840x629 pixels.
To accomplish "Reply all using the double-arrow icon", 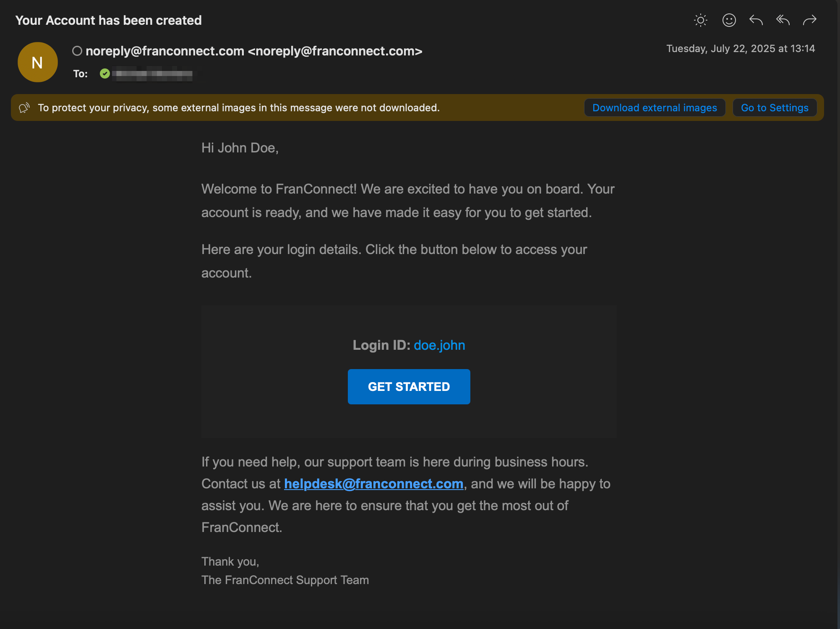I will 783,20.
